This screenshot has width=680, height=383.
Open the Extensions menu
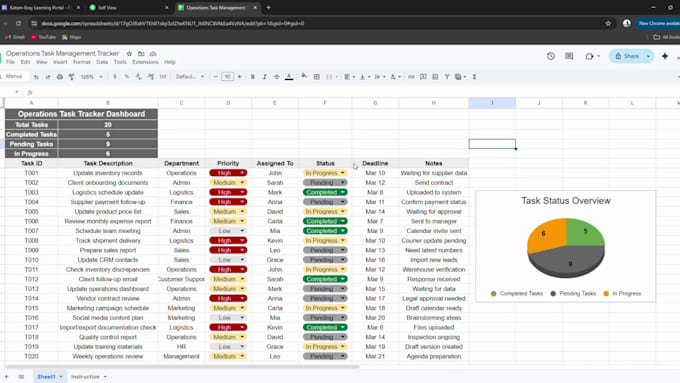145,62
